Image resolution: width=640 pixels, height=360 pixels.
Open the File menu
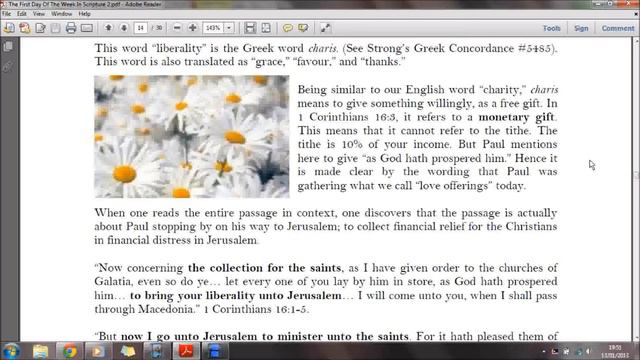click(7, 14)
